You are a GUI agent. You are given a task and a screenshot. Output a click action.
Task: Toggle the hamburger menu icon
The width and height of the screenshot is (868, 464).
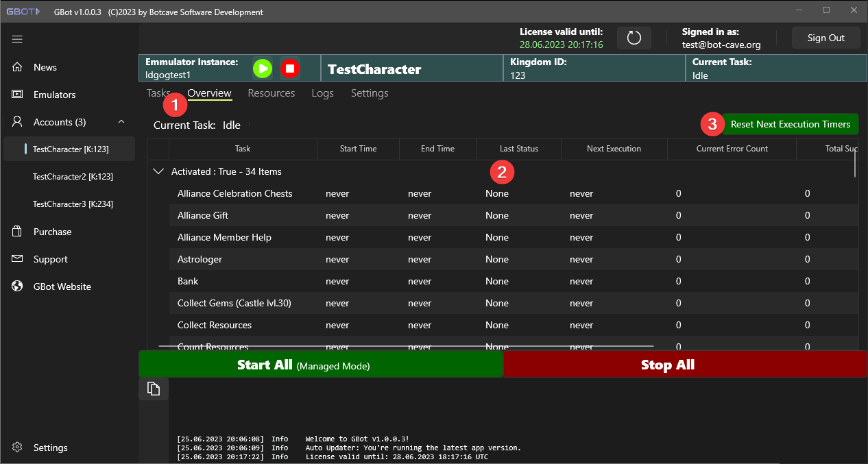[17, 39]
